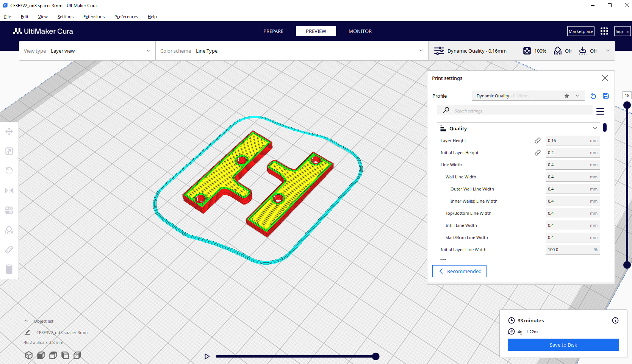Image resolution: width=632 pixels, height=364 pixels.
Task: Reset the profile changes with undo arrow
Action: [593, 96]
